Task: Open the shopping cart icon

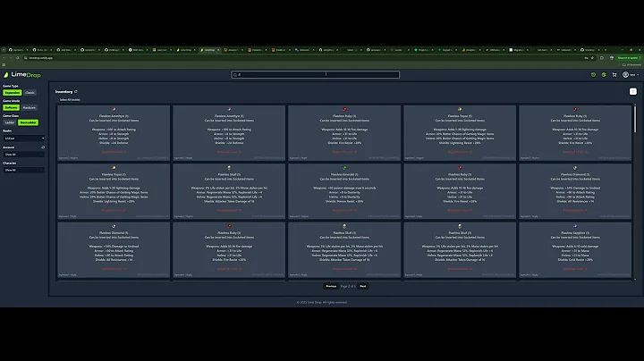Action: tap(614, 75)
